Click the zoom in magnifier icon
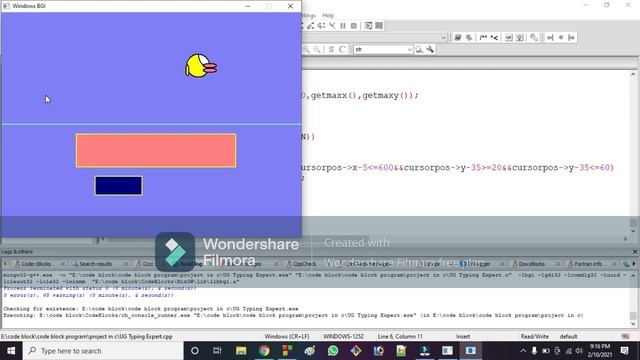 (x=306, y=49)
